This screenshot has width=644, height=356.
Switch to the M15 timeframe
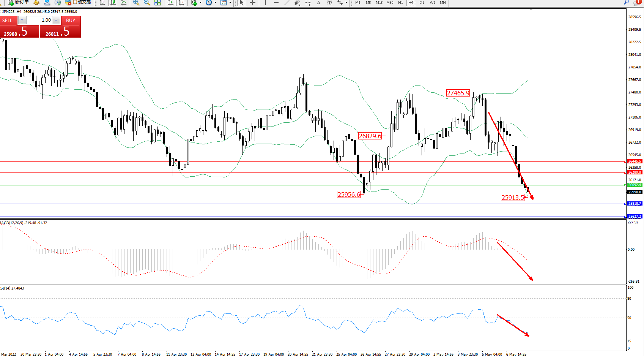379,3
